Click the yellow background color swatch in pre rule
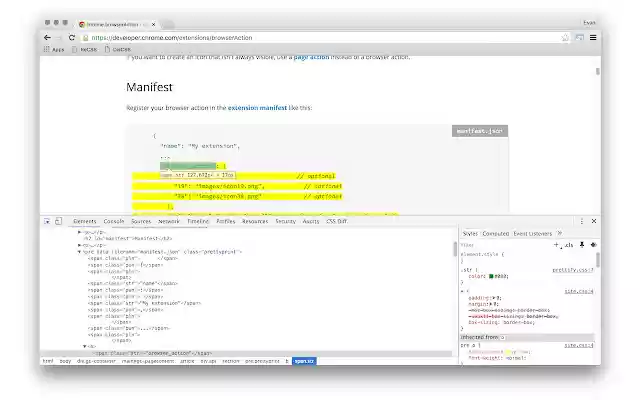 507,351
